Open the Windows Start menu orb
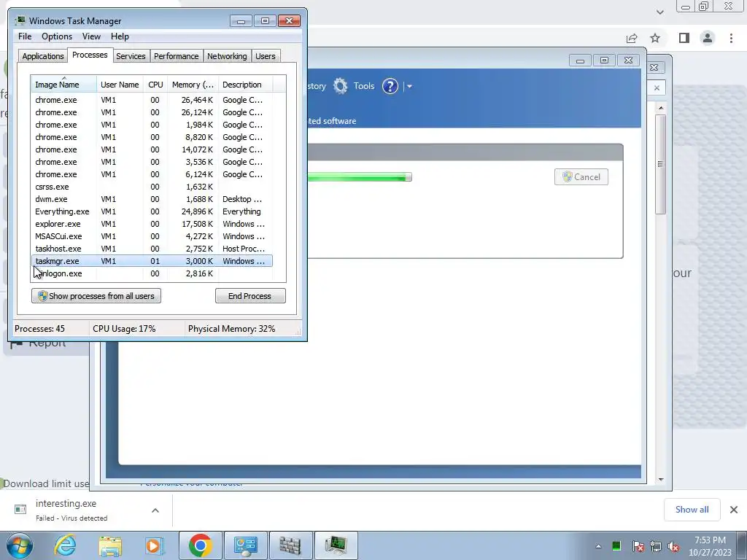The width and height of the screenshot is (747, 560). point(20,545)
